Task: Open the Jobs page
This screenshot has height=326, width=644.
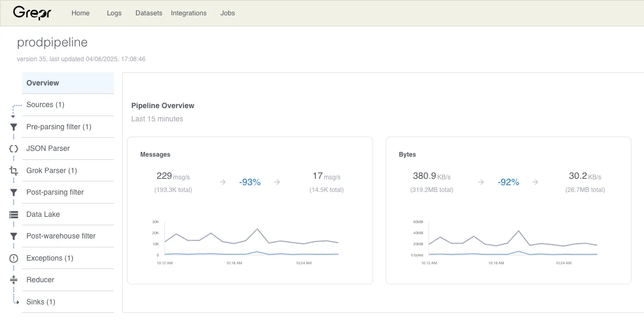Action: click(x=228, y=13)
